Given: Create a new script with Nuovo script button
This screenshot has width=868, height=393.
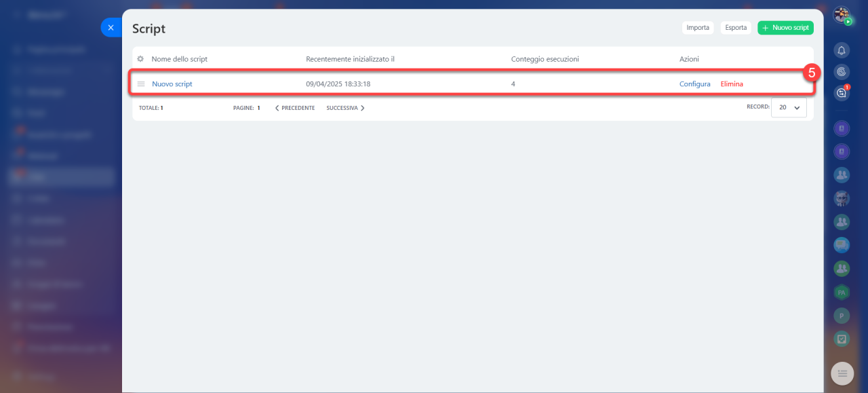Looking at the screenshot, I should [x=785, y=28].
